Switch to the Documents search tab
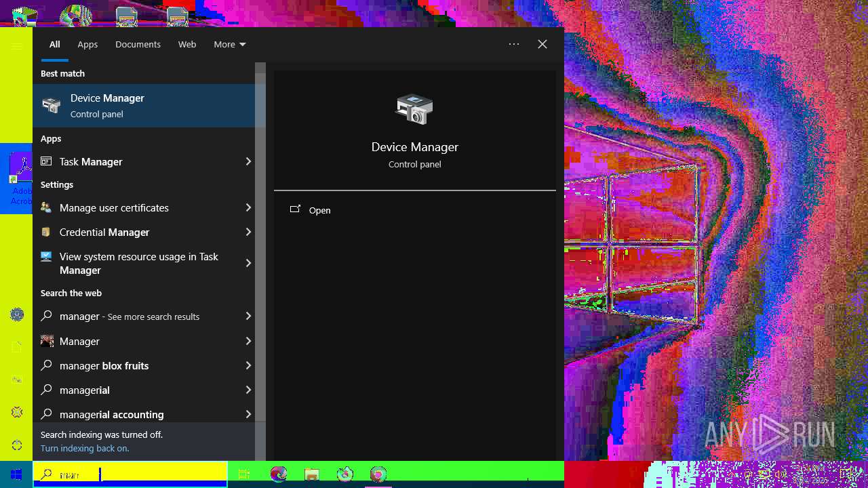 tap(138, 44)
